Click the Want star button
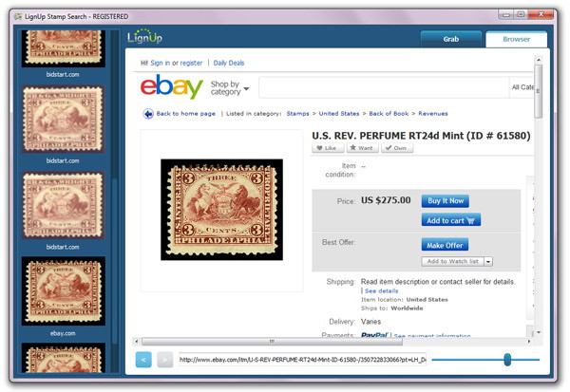The image size is (570, 392). [362, 148]
